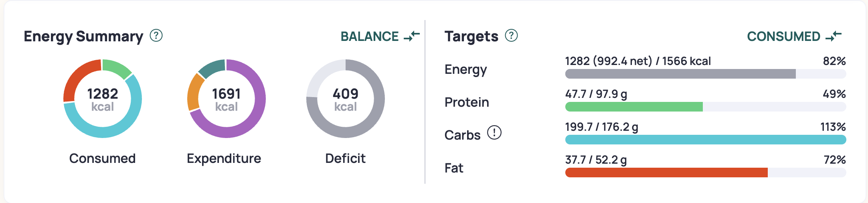Click the blue Carbs progress bar

pos(706,140)
